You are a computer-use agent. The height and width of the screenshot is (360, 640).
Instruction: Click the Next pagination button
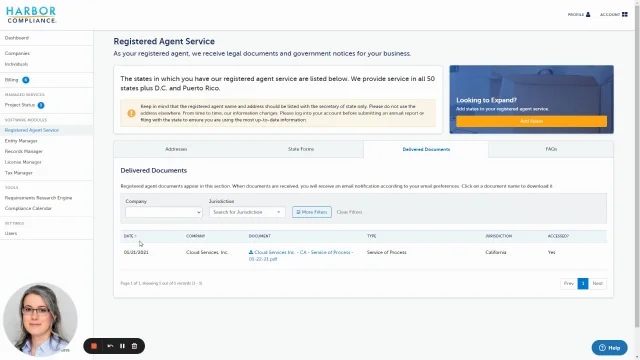click(598, 283)
